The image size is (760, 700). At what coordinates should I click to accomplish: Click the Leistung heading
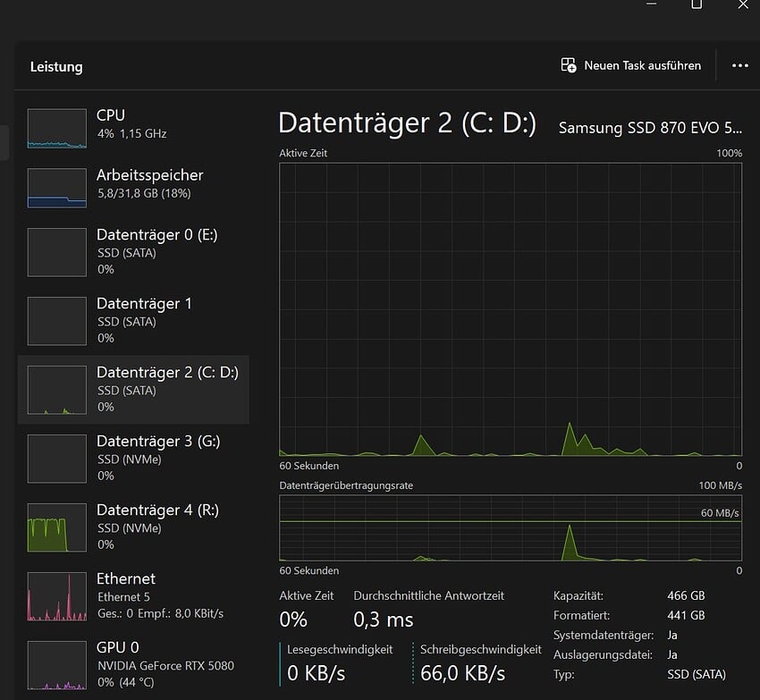[x=56, y=66]
